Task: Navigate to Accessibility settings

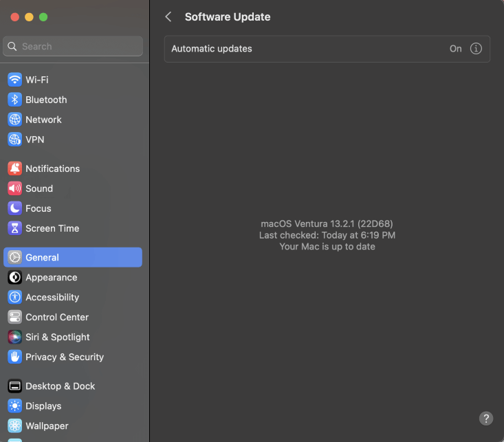Action: click(x=52, y=298)
